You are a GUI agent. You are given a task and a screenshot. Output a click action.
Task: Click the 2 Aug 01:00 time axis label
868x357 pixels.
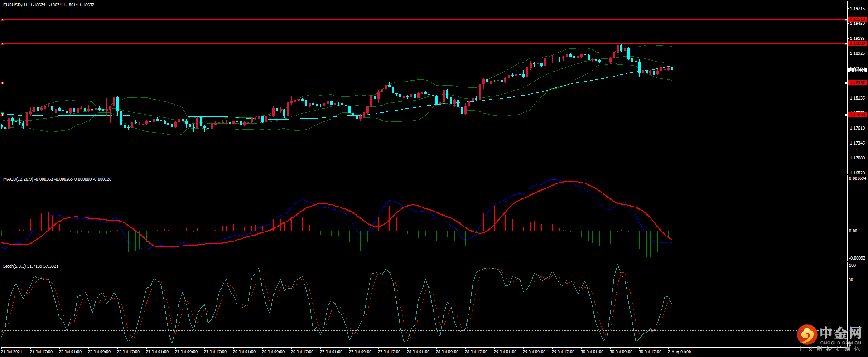(x=679, y=352)
